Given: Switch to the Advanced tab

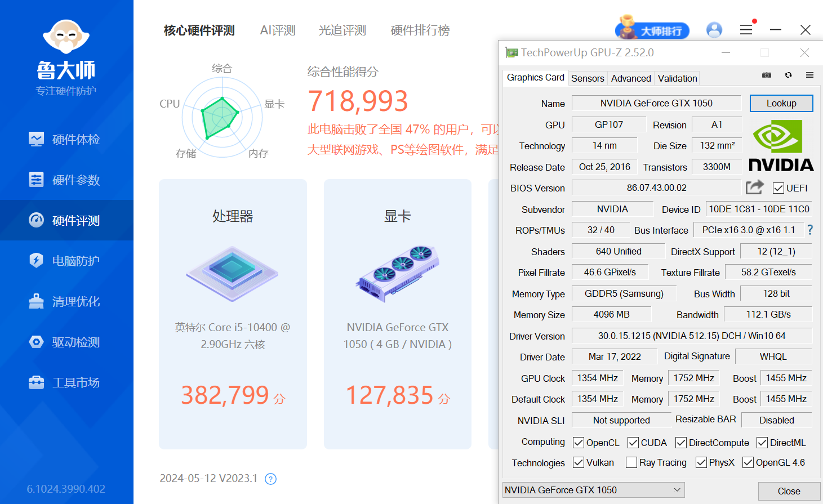Looking at the screenshot, I should click(631, 78).
